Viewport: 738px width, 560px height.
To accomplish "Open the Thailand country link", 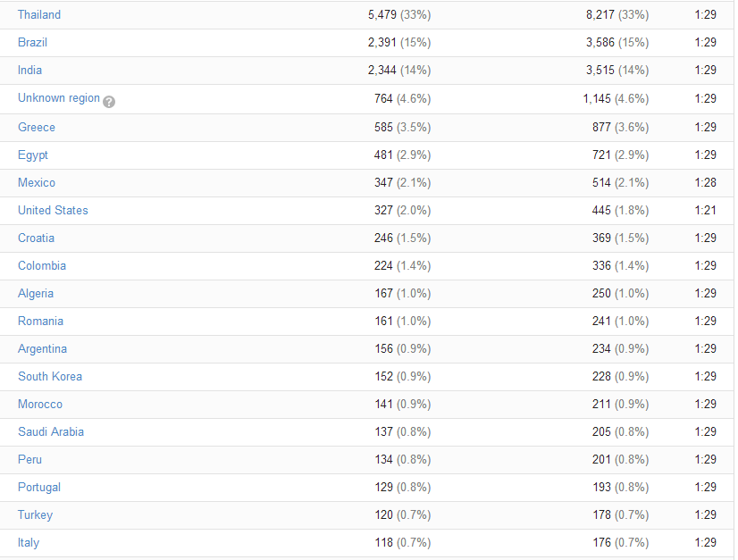I will [39, 14].
